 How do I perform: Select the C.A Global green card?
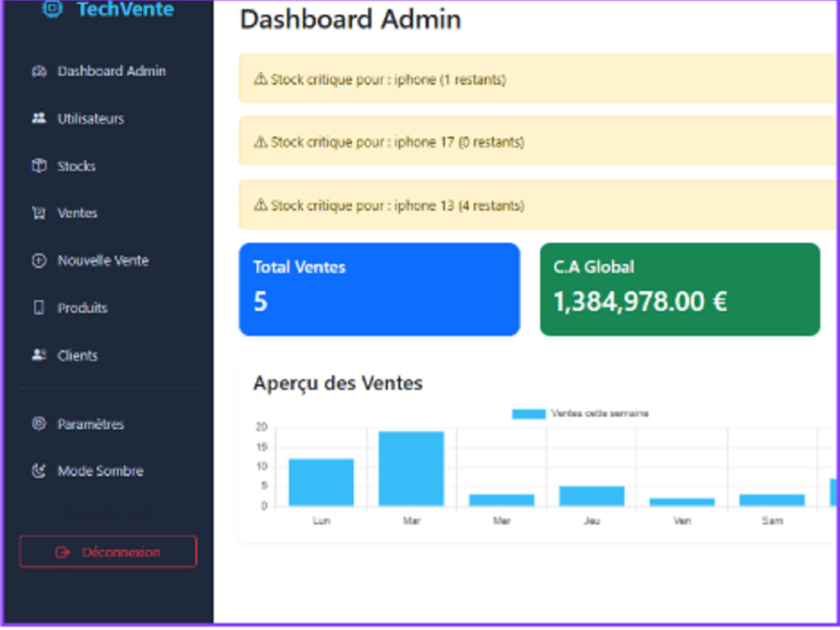pyautogui.click(x=680, y=289)
